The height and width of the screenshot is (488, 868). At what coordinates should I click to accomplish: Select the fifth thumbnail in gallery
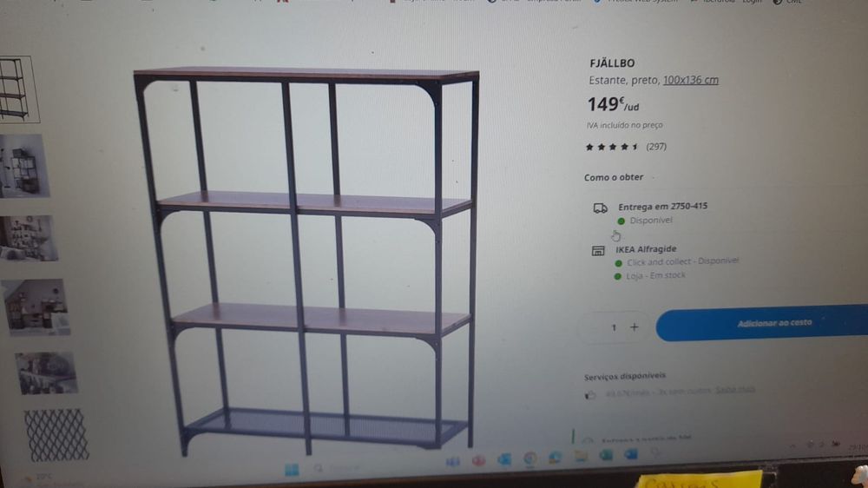[x=47, y=373]
